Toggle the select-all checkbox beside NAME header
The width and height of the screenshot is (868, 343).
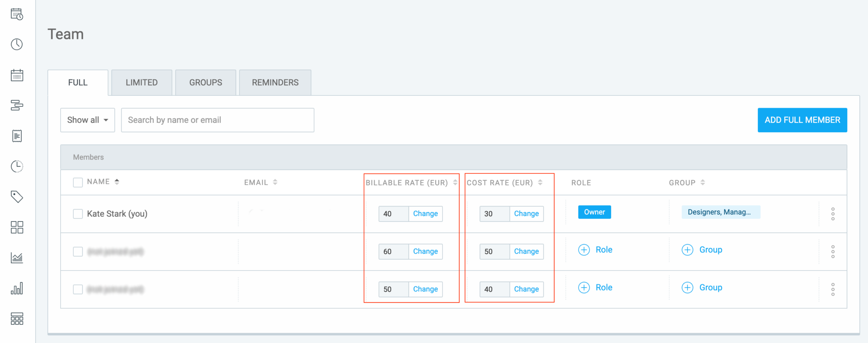click(78, 182)
